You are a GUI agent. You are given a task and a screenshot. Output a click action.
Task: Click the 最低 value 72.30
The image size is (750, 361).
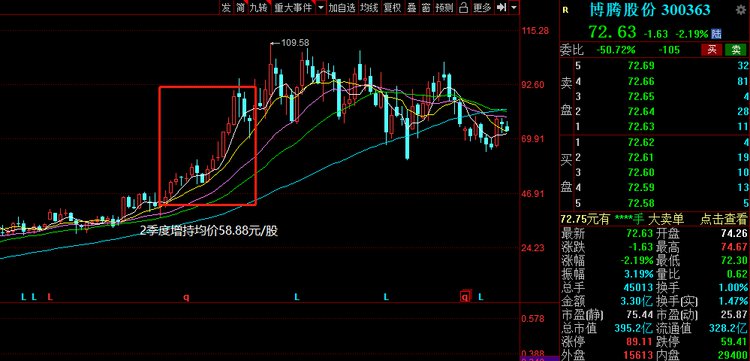tap(734, 261)
